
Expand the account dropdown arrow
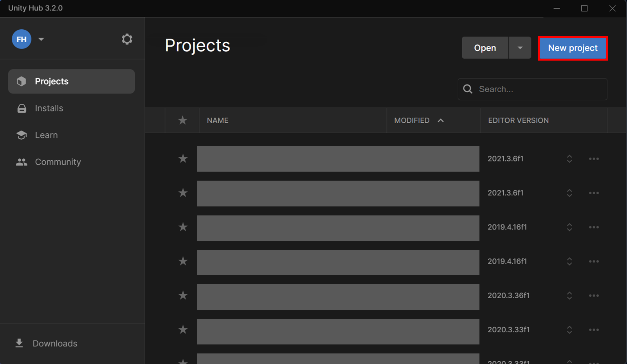tap(41, 39)
